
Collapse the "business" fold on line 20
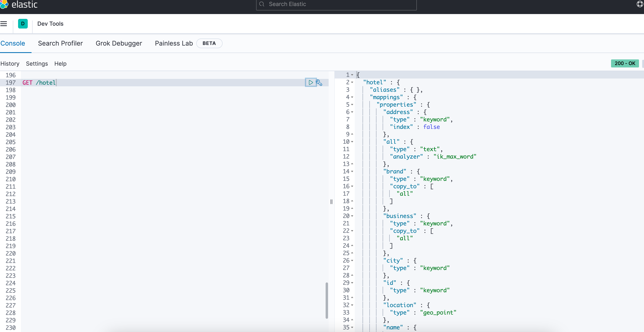pos(352,216)
